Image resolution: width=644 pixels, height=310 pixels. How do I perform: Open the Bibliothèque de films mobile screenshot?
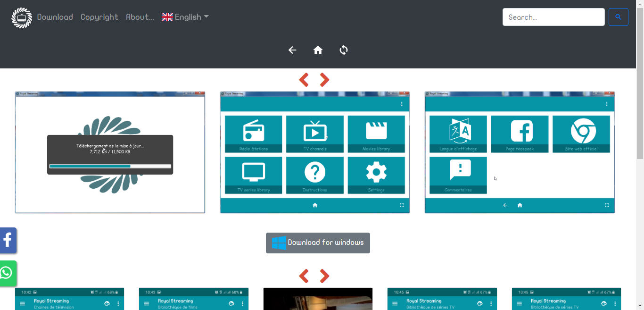coord(194,299)
